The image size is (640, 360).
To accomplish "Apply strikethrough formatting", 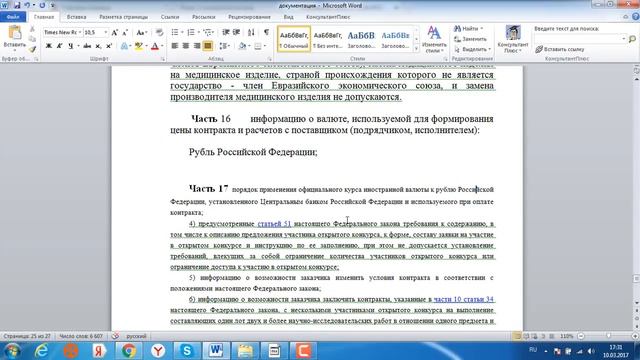I will pos(87,46).
